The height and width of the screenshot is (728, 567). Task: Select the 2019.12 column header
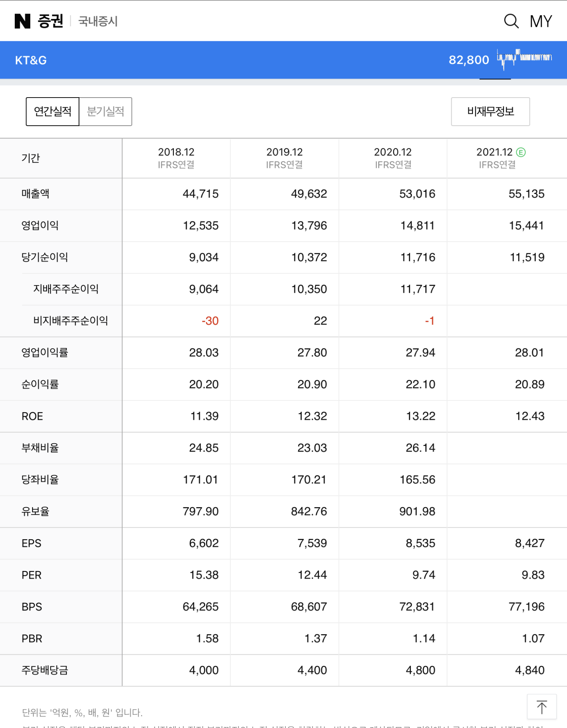click(284, 158)
